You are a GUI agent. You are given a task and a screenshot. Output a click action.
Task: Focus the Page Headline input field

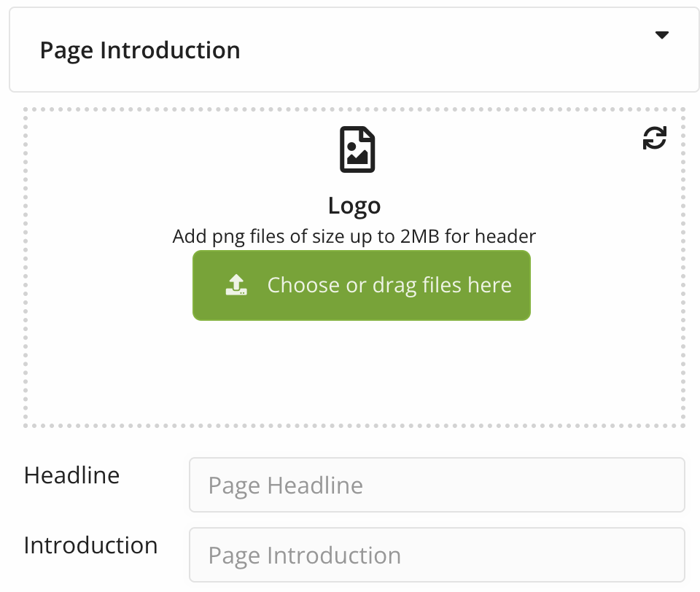[x=437, y=485]
